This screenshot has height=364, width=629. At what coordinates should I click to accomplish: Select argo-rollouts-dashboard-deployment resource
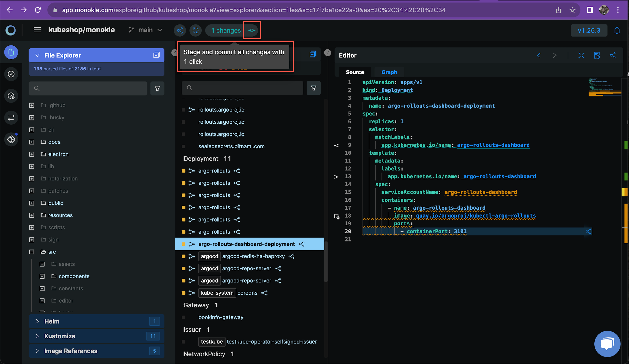click(246, 244)
